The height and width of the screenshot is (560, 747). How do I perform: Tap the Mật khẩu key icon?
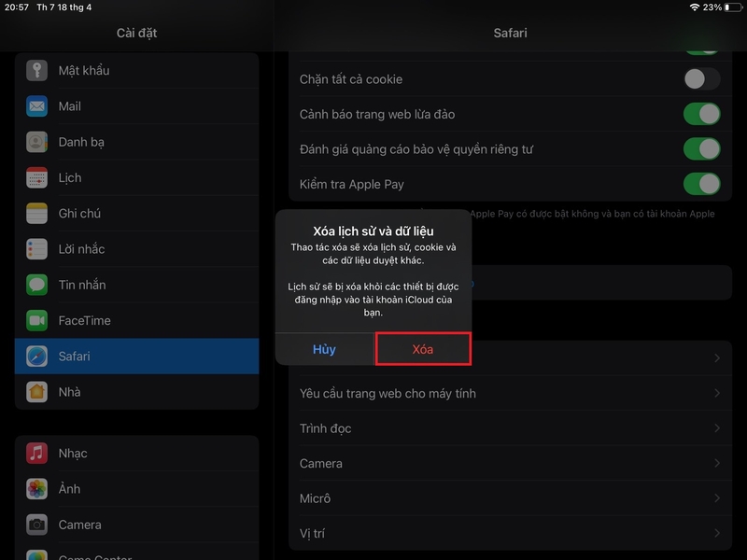click(x=36, y=71)
